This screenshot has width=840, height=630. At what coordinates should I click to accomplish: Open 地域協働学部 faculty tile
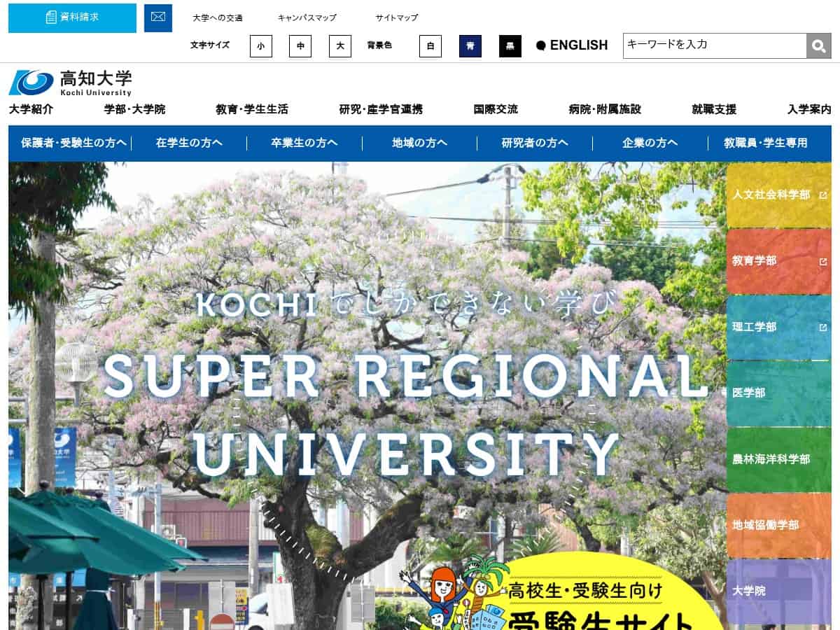[x=779, y=525]
